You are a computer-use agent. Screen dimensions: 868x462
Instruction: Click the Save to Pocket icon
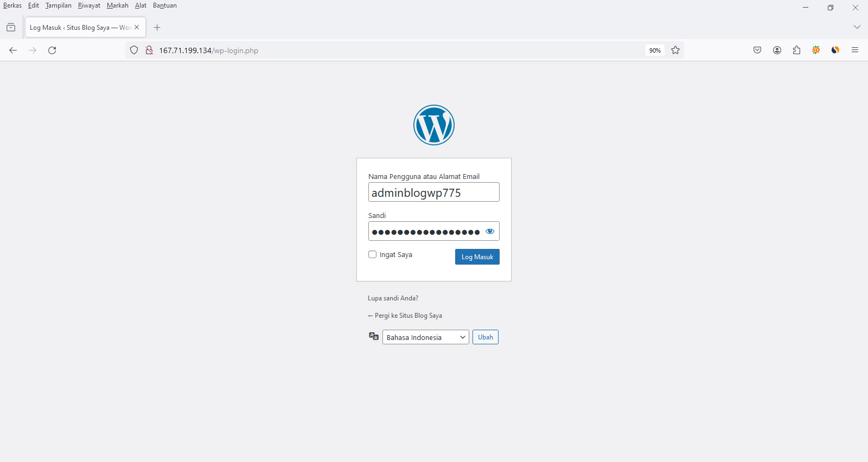[757, 50]
